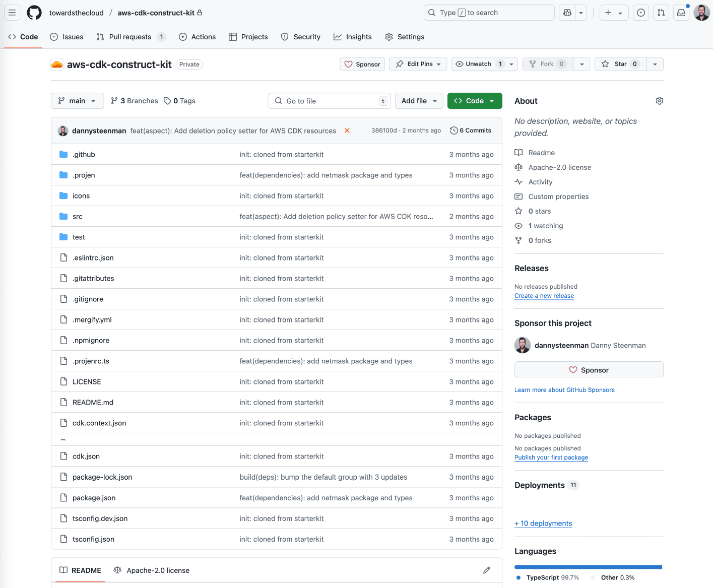
Task: View 0 Tags link
Action: point(180,101)
